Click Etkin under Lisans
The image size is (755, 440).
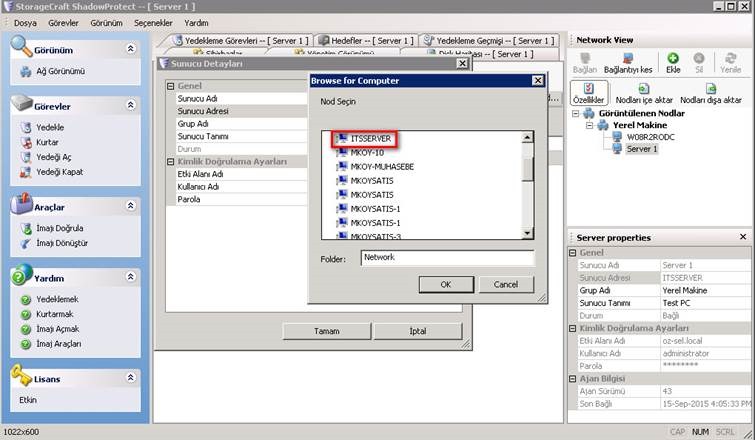[x=28, y=400]
